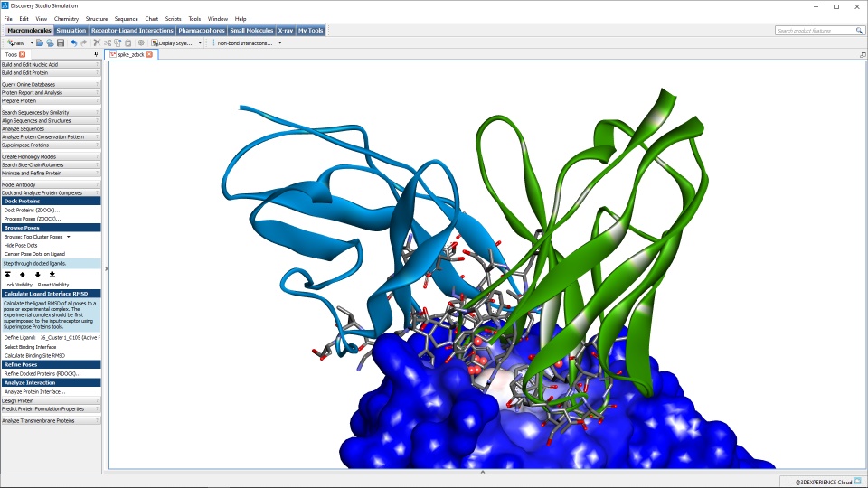This screenshot has width=868, height=488.
Task: Collapse Dock and Analyze Protein Complexes group
Action: pyautogui.click(x=51, y=193)
